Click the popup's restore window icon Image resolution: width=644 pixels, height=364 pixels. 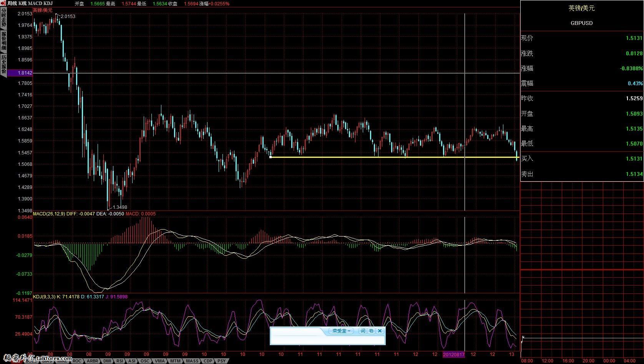(x=371, y=331)
